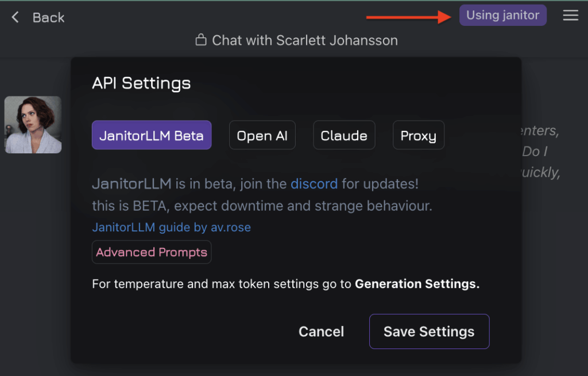Click the back chevron arrow icon
588x376 pixels.
tap(15, 17)
